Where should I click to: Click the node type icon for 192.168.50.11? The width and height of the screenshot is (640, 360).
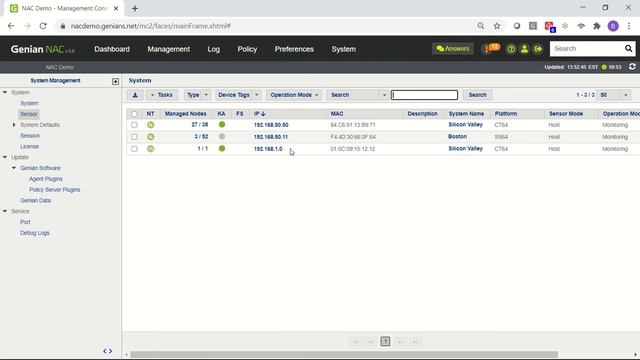point(151,137)
